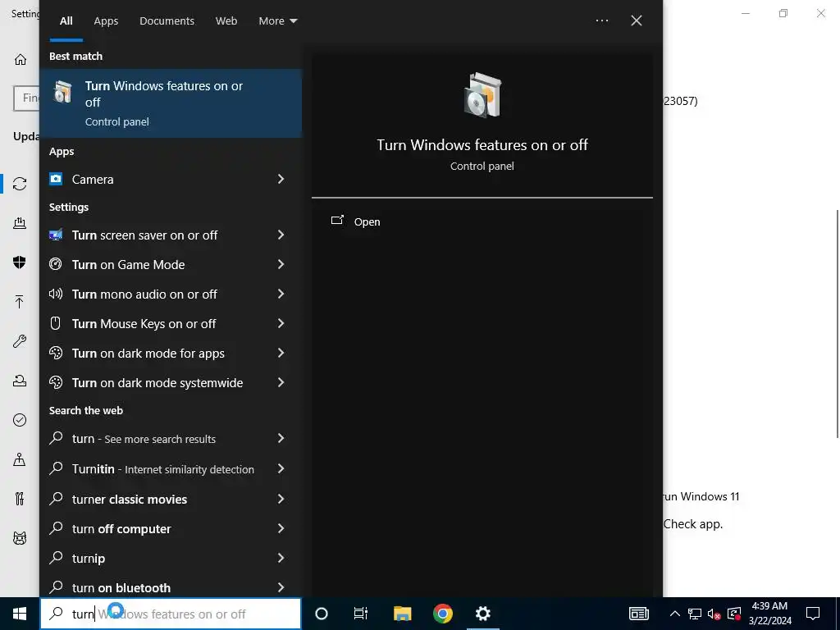Click the palette icon for dark mode for apps
This screenshot has width=840, height=630.
[x=56, y=353]
